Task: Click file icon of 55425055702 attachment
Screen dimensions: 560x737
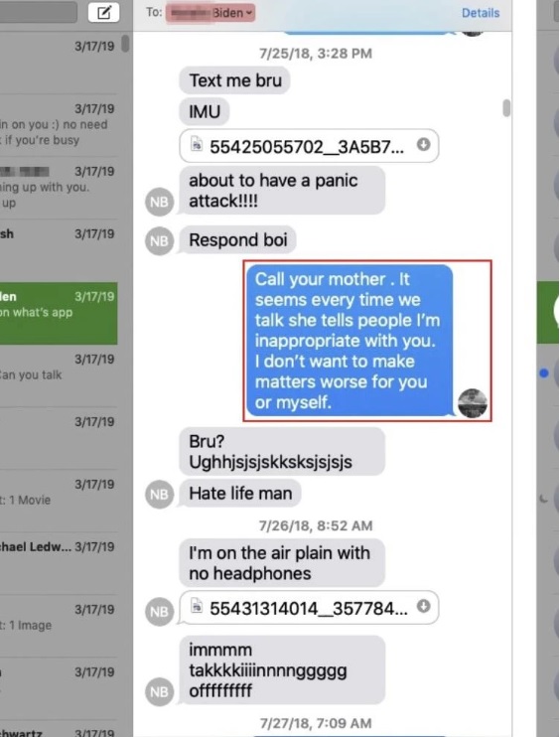Action: pos(197,145)
